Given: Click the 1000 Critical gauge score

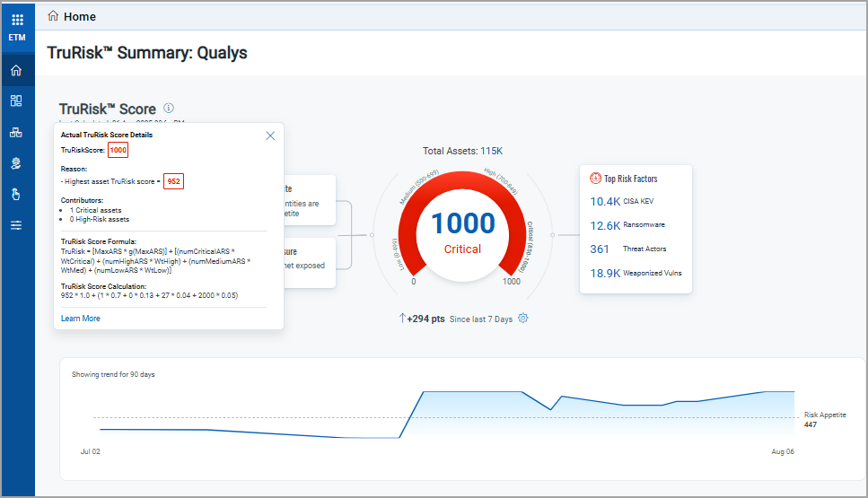Looking at the screenshot, I should pos(463,223).
